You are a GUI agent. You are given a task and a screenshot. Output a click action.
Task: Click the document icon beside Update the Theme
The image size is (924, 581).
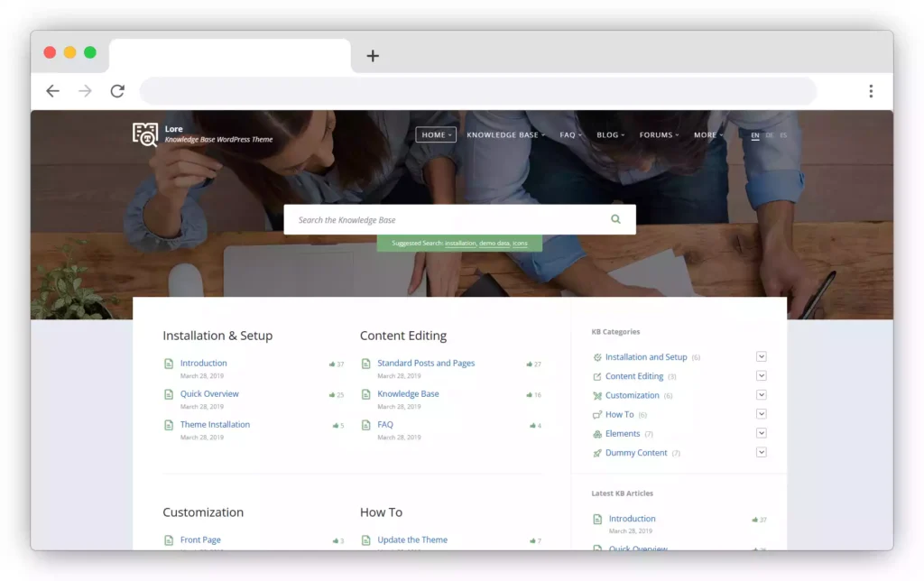coord(366,540)
